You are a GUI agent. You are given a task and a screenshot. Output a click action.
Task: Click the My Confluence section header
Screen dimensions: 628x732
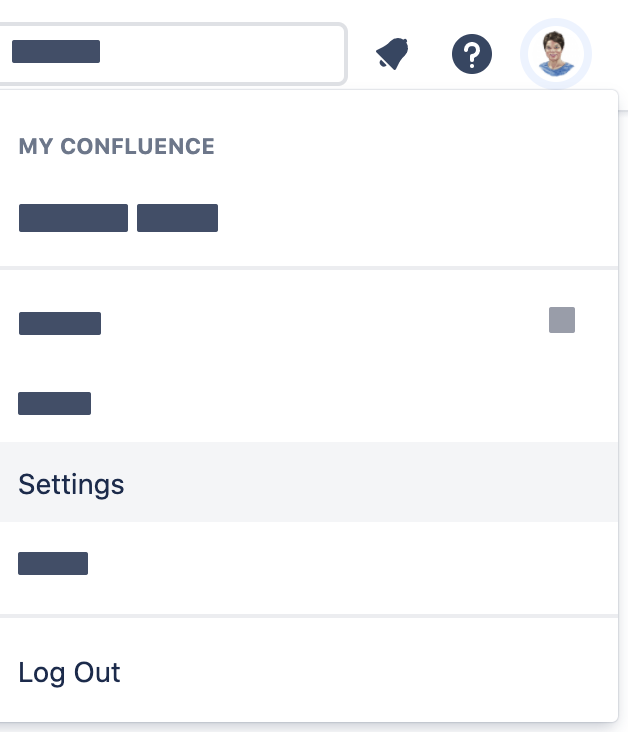(x=116, y=146)
